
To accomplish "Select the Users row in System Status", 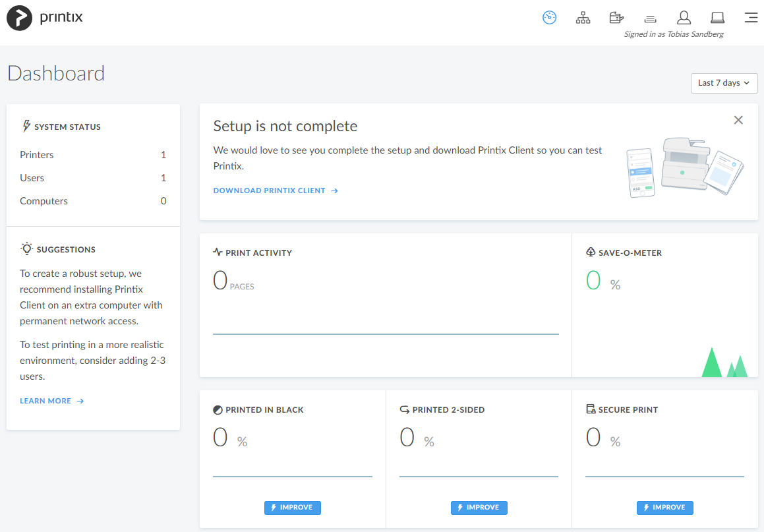I will tap(93, 178).
